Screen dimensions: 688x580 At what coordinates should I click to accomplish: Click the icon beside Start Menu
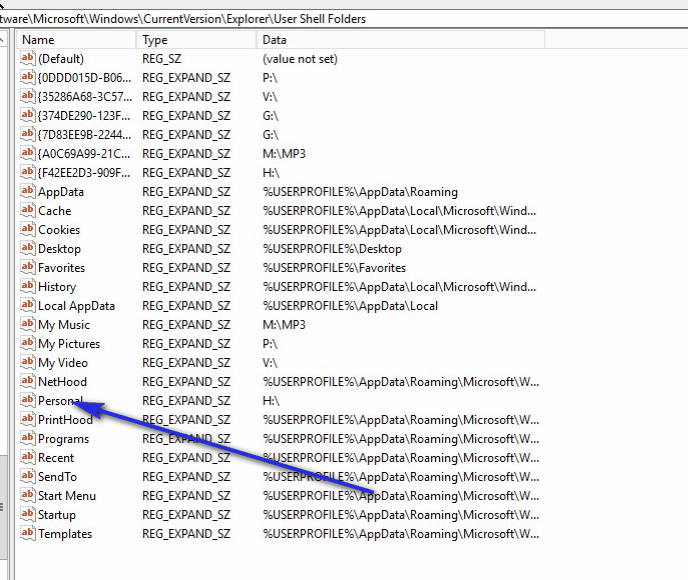(28, 495)
